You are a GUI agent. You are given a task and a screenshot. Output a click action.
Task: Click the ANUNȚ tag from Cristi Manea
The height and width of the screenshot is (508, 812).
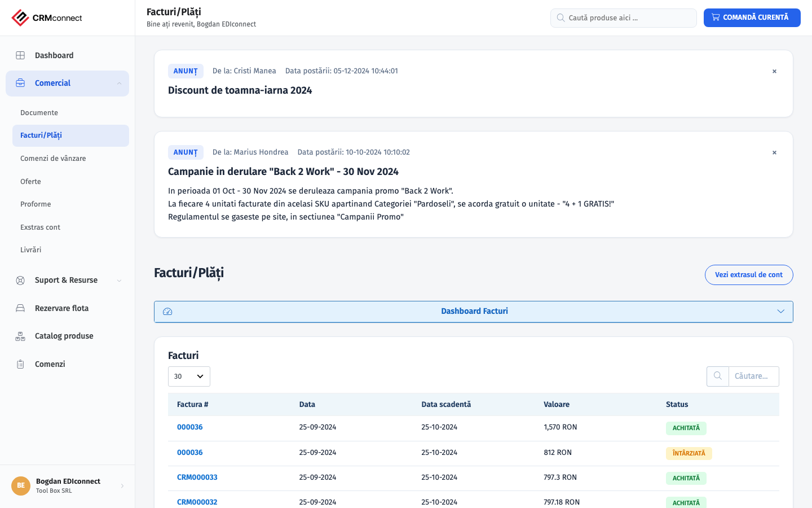pyautogui.click(x=186, y=71)
